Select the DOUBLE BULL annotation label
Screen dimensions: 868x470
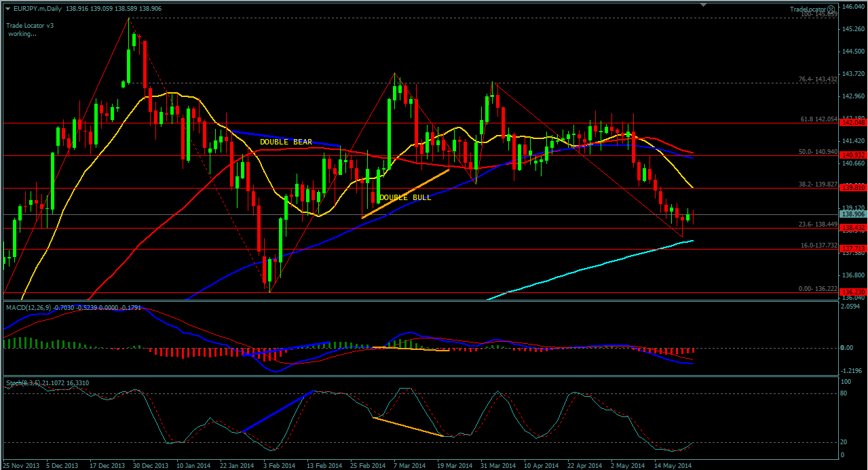coord(405,197)
